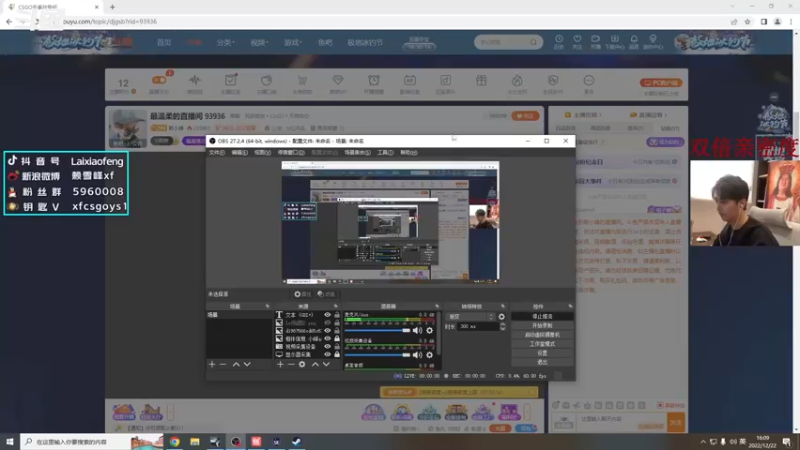The width and height of the screenshot is (800, 450).
Task: Expand the 视频 dropdown in Douyu navigation
Action: click(x=259, y=42)
